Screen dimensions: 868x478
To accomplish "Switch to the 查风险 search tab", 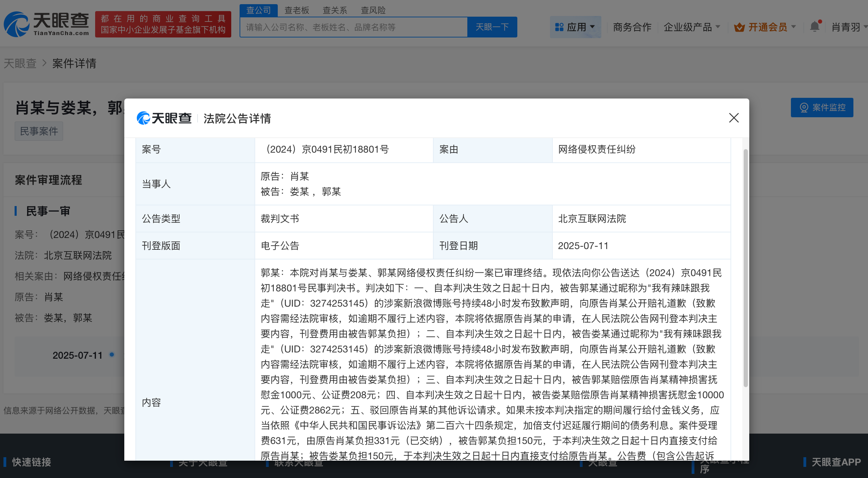I will (x=374, y=10).
